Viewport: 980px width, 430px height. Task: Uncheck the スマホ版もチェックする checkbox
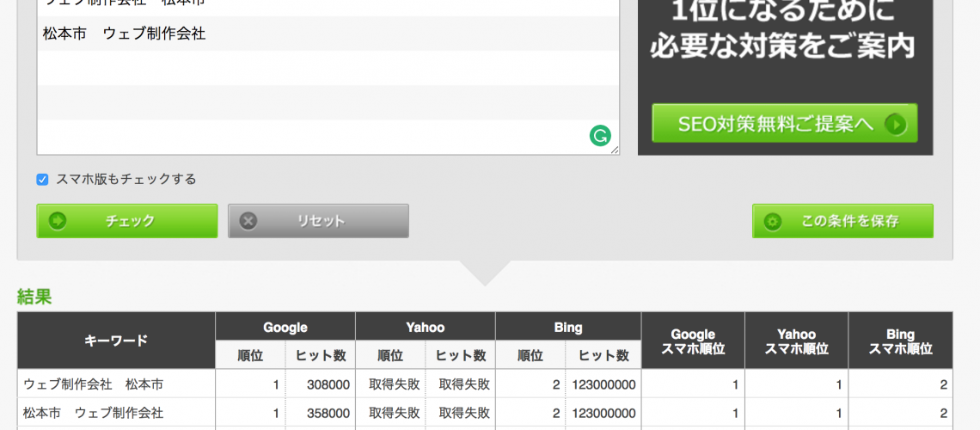click(x=42, y=180)
